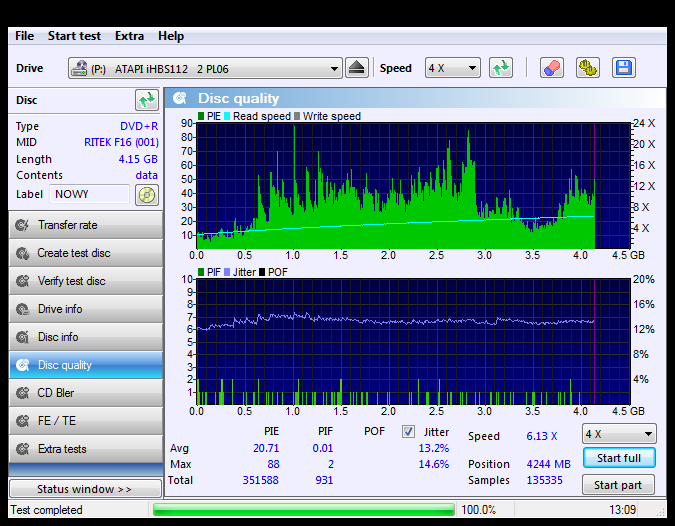Click the elapsed time 13:09
The image size is (675, 526).
coord(622,510)
